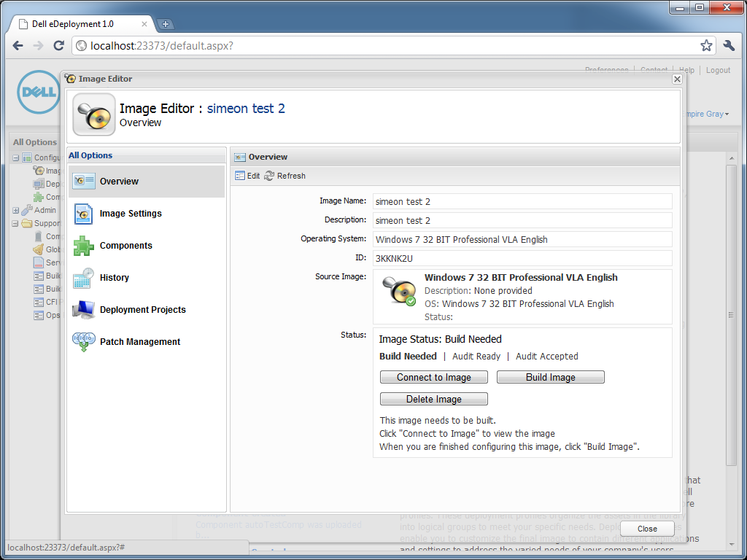Click the 'Description: None provided' text

[x=479, y=290]
